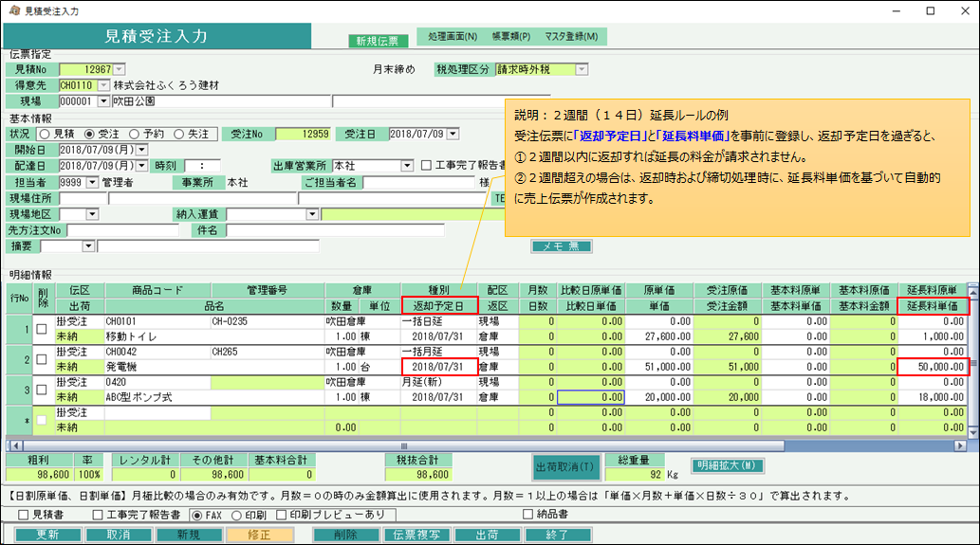Viewport: 980px width, 545px height.
Task: Click the CH-0235 management number cell
Action: click(x=268, y=321)
